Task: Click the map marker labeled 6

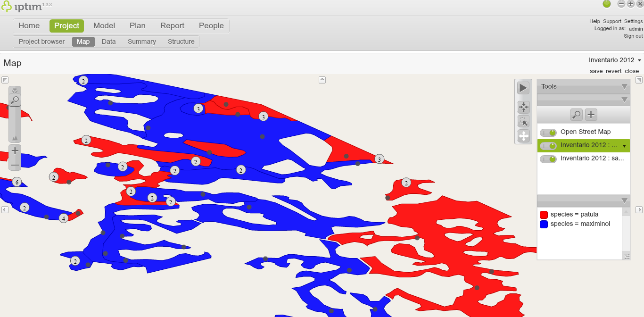Action: click(17, 182)
